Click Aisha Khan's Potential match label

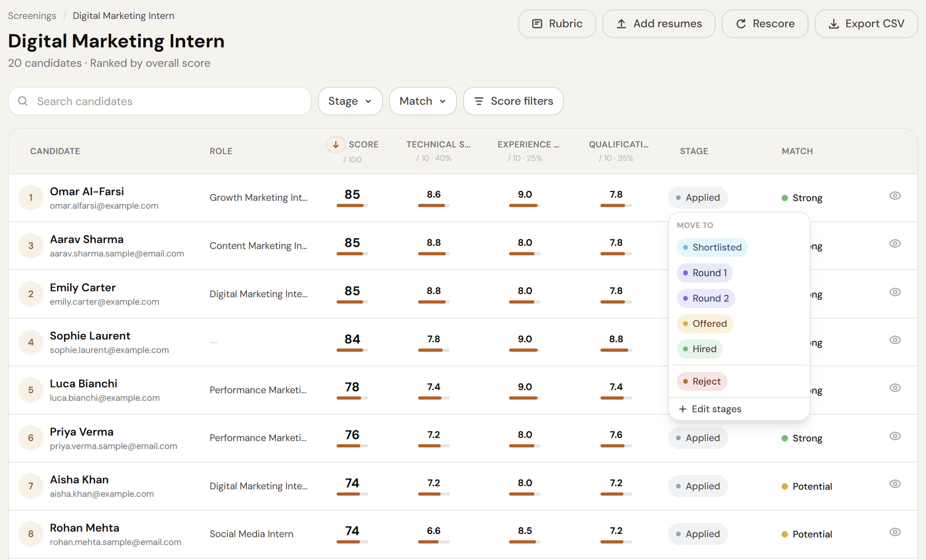coord(812,486)
